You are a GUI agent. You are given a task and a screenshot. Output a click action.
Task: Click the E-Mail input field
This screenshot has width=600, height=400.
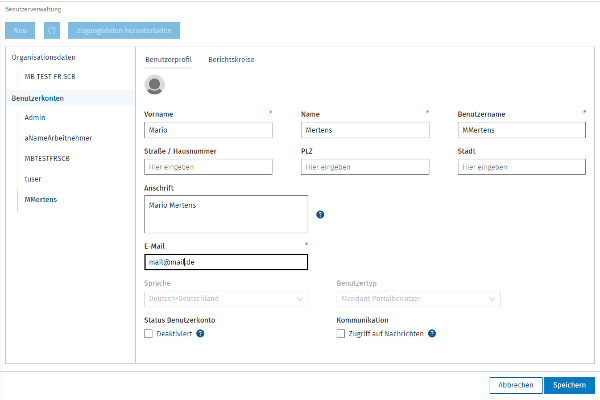click(226, 262)
